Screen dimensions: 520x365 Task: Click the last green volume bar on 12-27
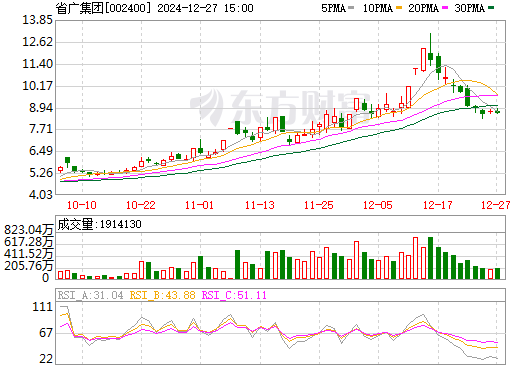497,273
